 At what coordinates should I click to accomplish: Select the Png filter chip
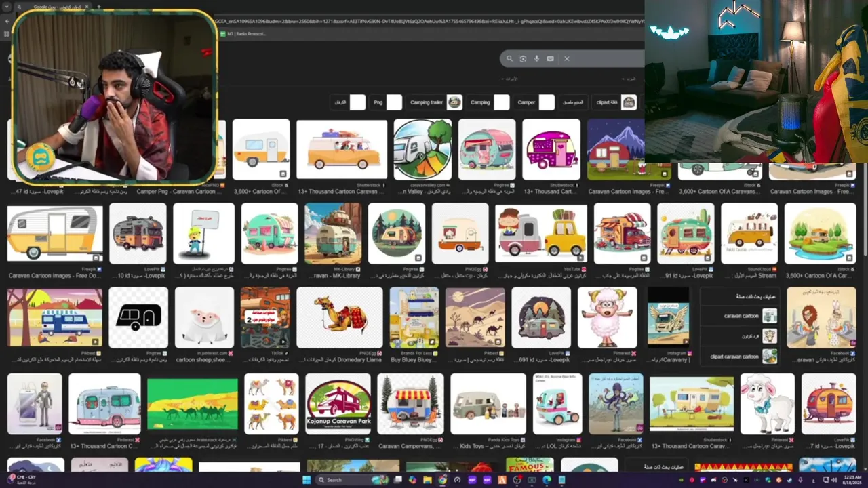[387, 102]
